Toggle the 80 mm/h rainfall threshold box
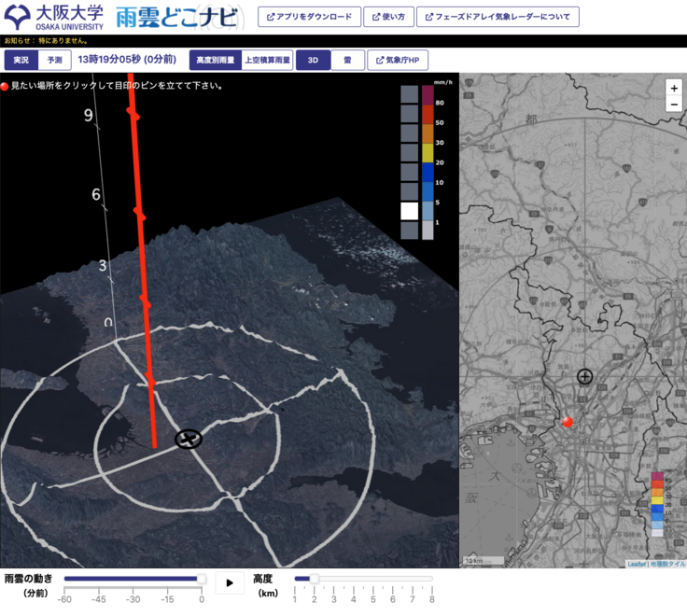The image size is (687, 616). click(410, 93)
